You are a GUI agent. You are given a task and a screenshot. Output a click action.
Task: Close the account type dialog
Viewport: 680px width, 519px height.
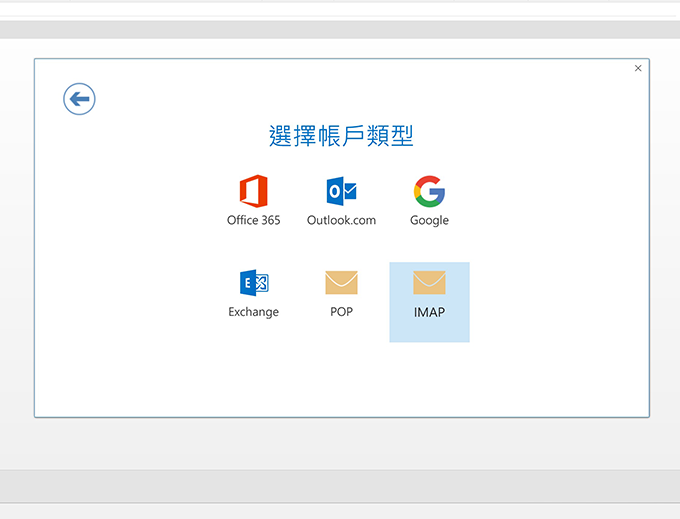point(638,68)
